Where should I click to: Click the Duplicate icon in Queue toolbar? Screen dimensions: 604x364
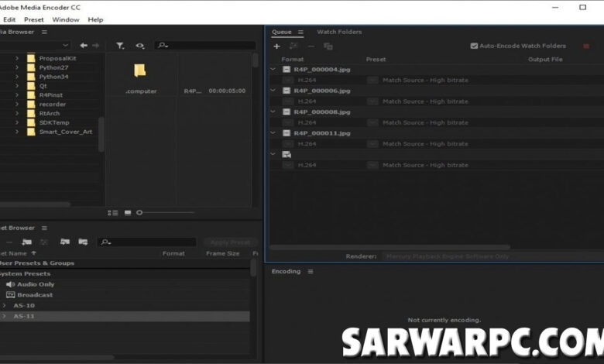(x=328, y=46)
